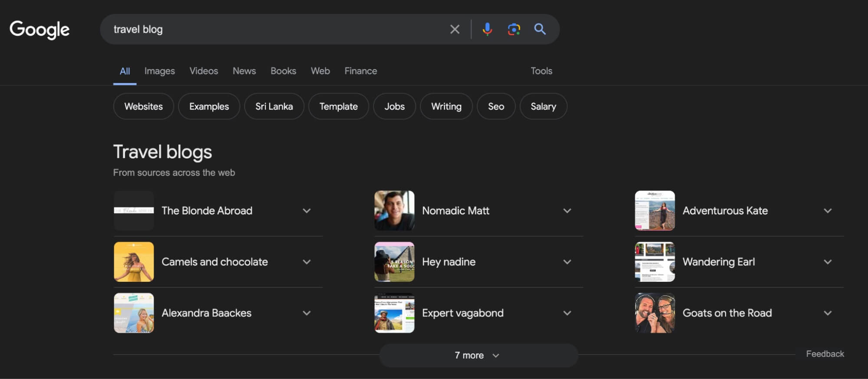Select the All tab

125,71
